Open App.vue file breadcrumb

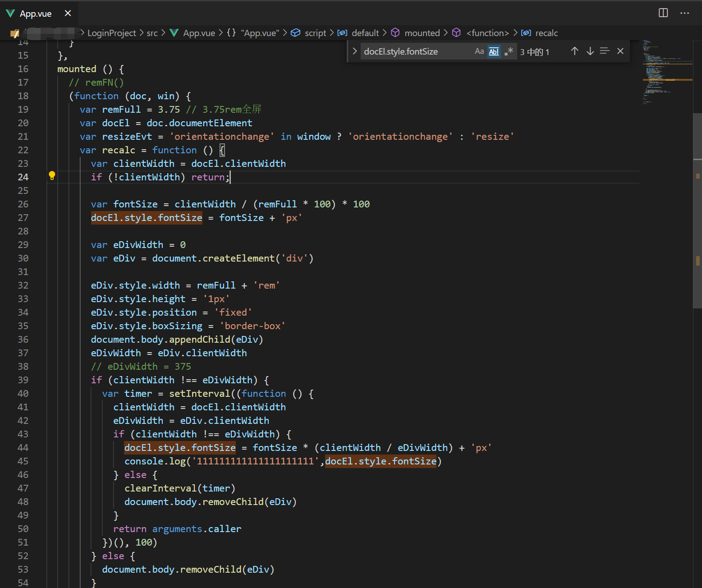click(x=193, y=33)
